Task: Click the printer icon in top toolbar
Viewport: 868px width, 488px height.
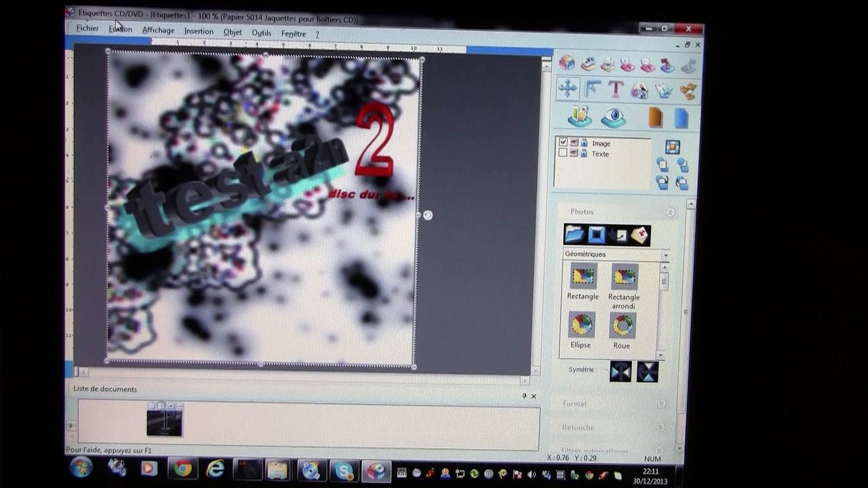Action: [x=608, y=64]
